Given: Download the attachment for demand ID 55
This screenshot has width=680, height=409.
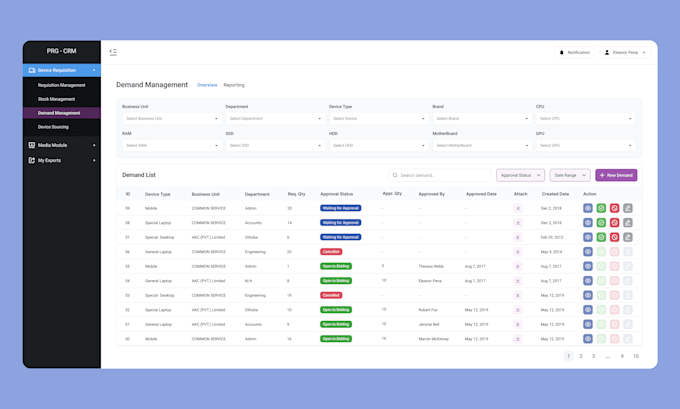Looking at the screenshot, I should pyautogui.click(x=518, y=267).
